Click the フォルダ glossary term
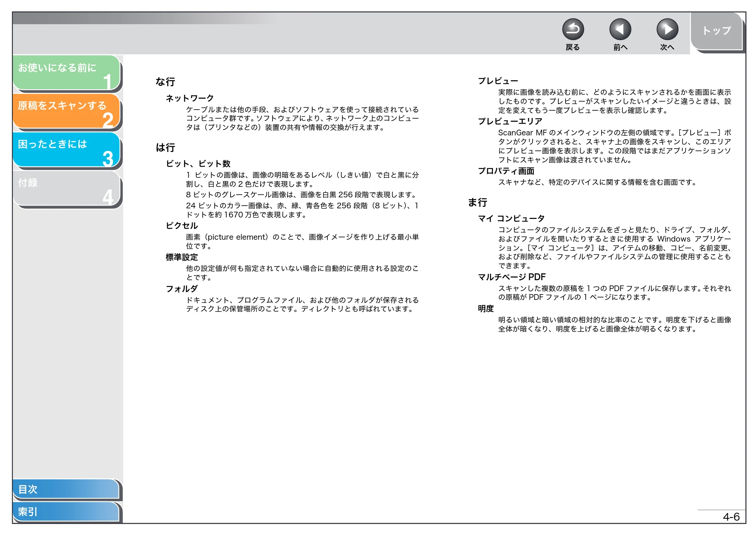The height and width of the screenshot is (535, 756). 182,289
